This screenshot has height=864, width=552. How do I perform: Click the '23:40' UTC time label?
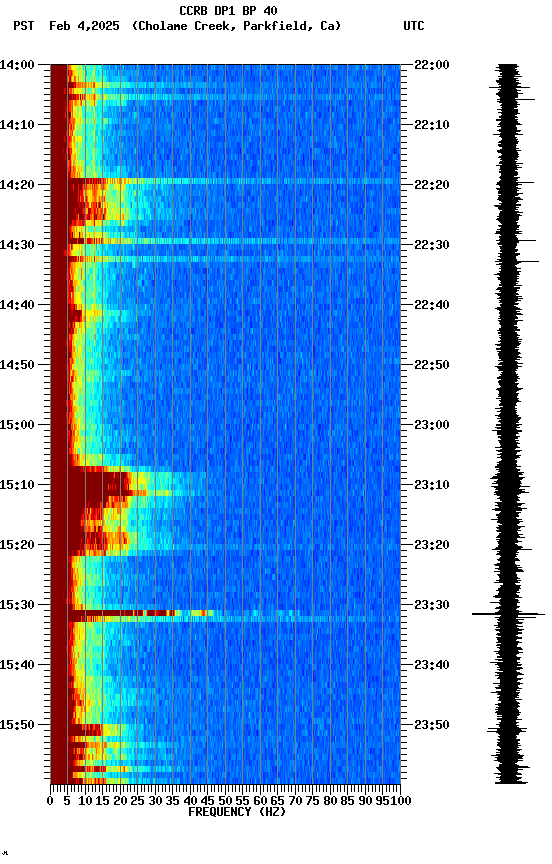432,665
